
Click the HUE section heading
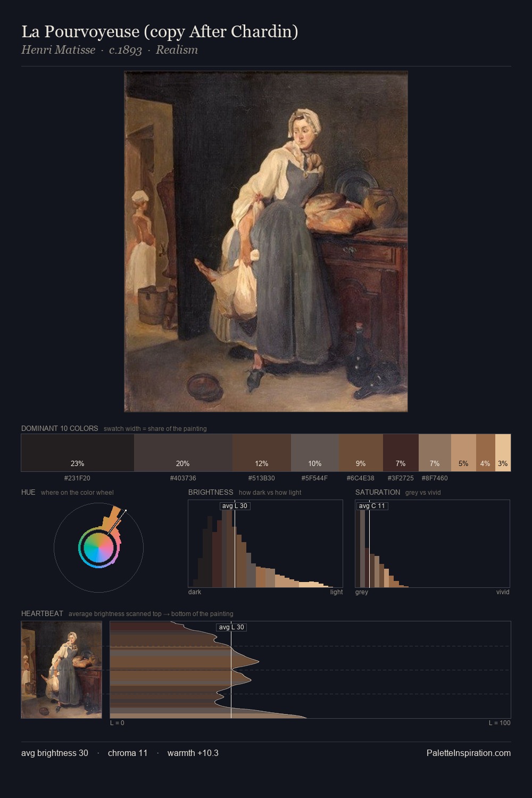click(x=28, y=492)
